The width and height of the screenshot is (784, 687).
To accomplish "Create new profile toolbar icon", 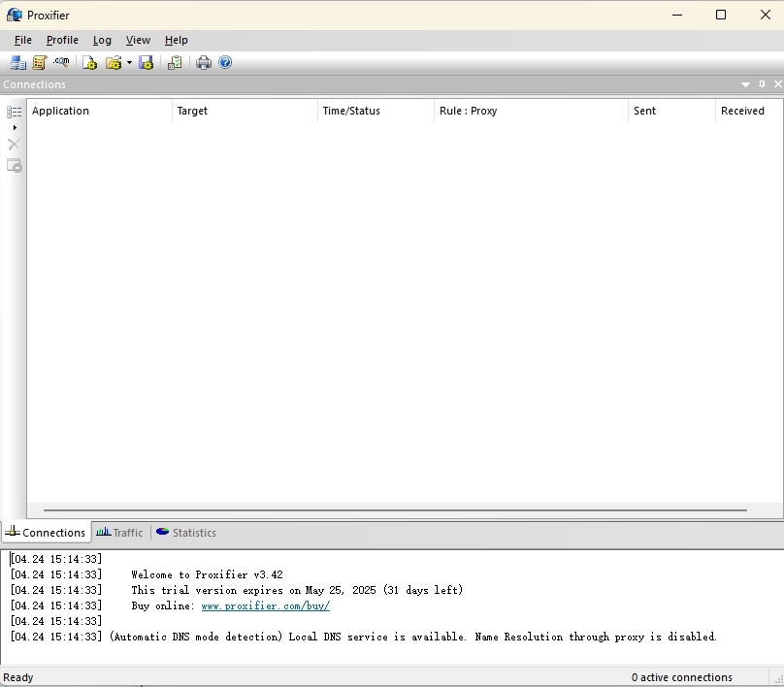I will click(x=89, y=62).
